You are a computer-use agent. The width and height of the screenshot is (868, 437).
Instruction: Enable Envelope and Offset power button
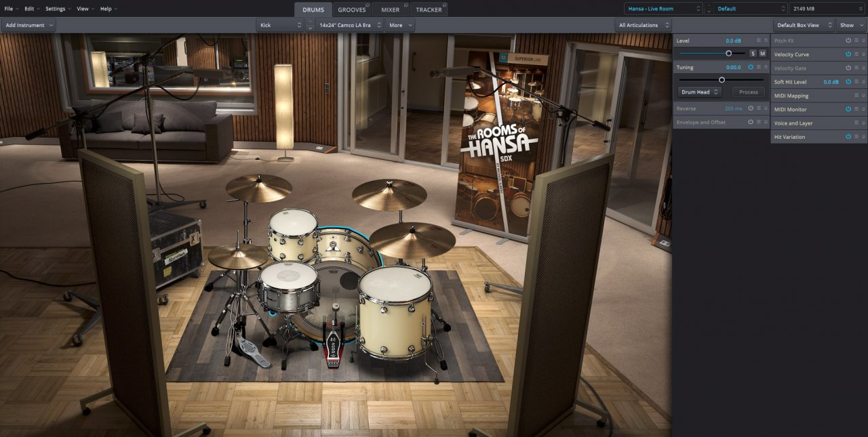(751, 122)
